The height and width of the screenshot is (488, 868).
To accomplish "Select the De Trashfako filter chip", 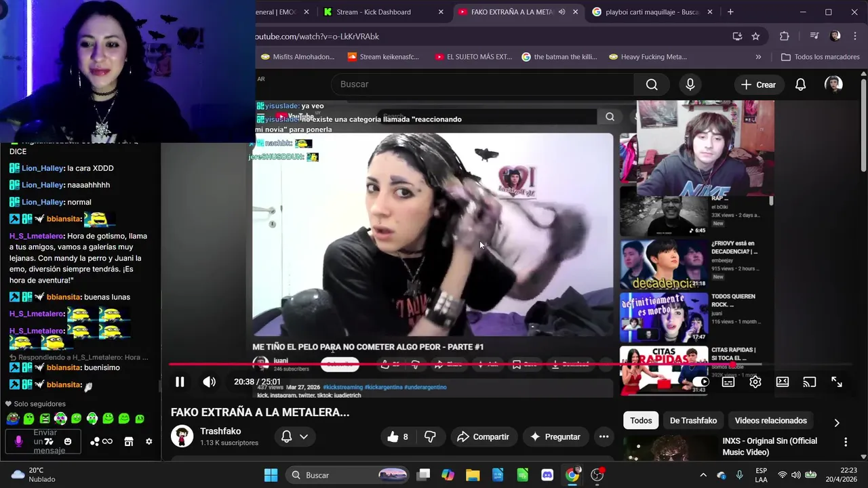I will pos(693,421).
